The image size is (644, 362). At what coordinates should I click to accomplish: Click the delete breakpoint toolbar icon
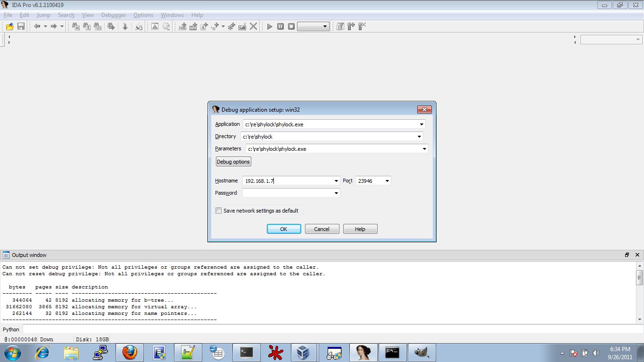pyautogui.click(x=362, y=26)
